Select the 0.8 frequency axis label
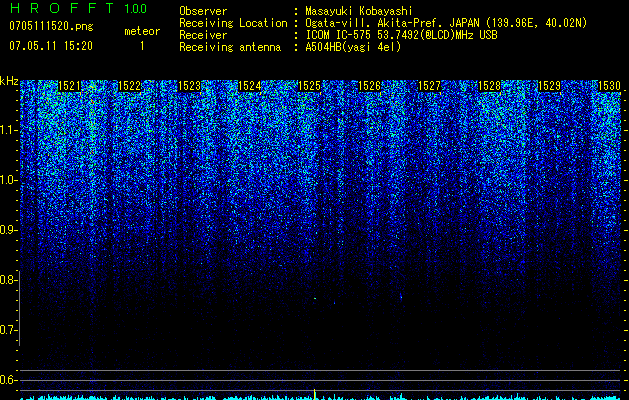 pyautogui.click(x=8, y=280)
